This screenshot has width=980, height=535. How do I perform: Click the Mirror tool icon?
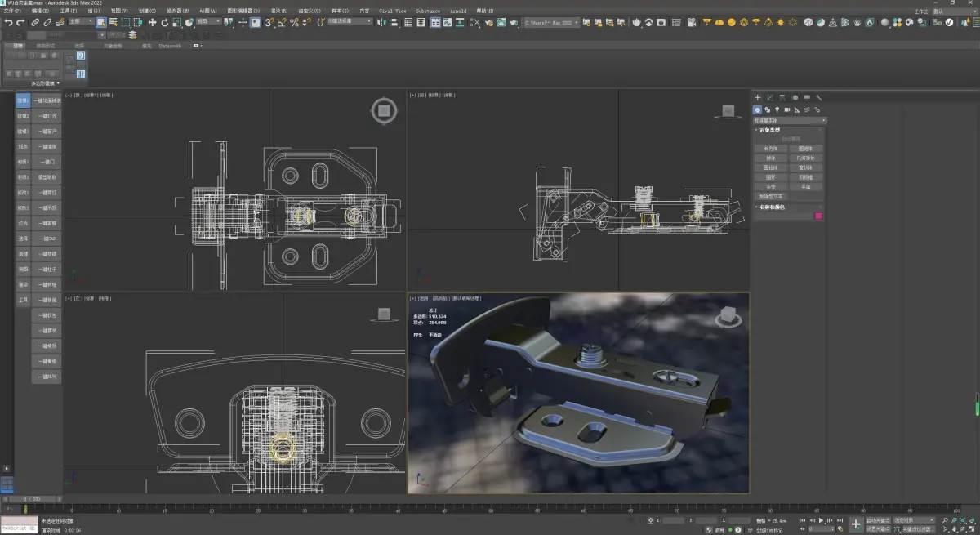point(381,23)
